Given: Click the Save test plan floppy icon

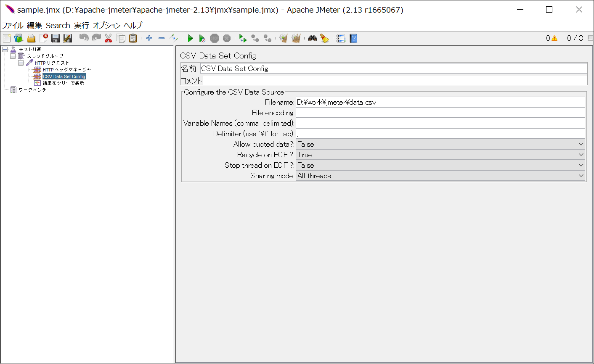Looking at the screenshot, I should tap(55, 38).
